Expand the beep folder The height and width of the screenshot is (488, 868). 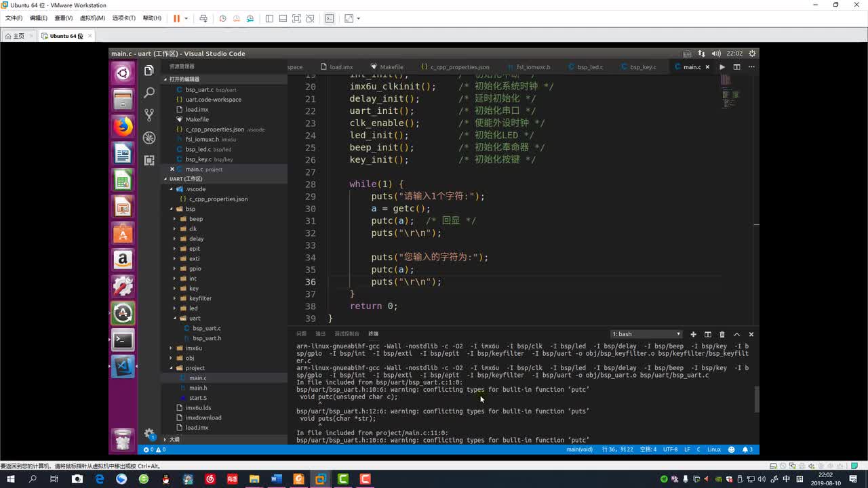tap(174, 219)
